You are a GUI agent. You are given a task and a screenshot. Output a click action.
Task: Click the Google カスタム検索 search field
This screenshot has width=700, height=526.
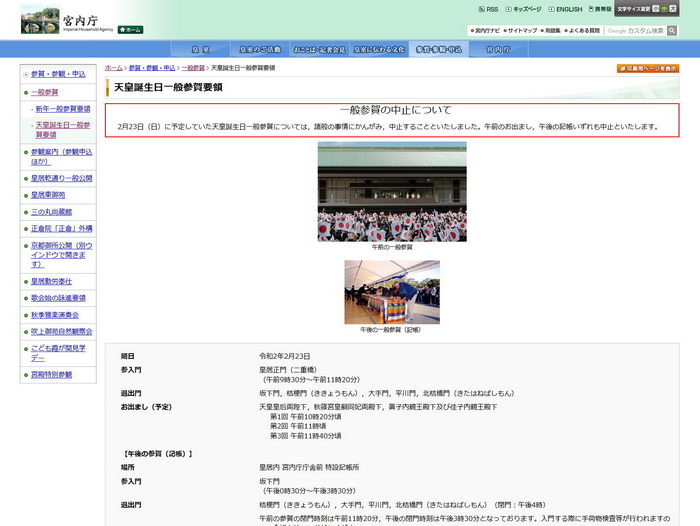click(634, 31)
